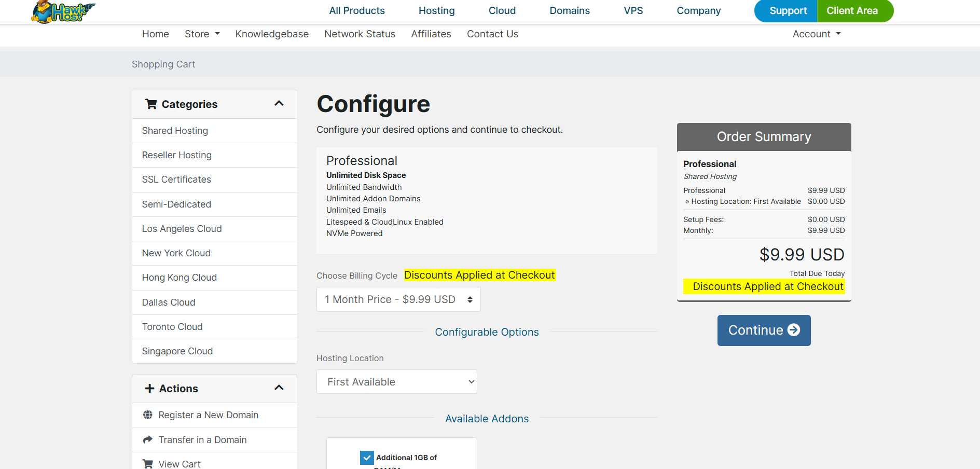Viewport: 980px width, 469px height.
Task: Go to the Network Status page
Action: (360, 34)
